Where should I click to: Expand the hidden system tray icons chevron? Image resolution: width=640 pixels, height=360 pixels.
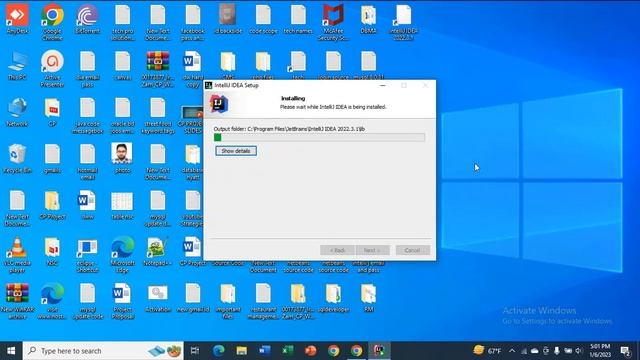512,351
